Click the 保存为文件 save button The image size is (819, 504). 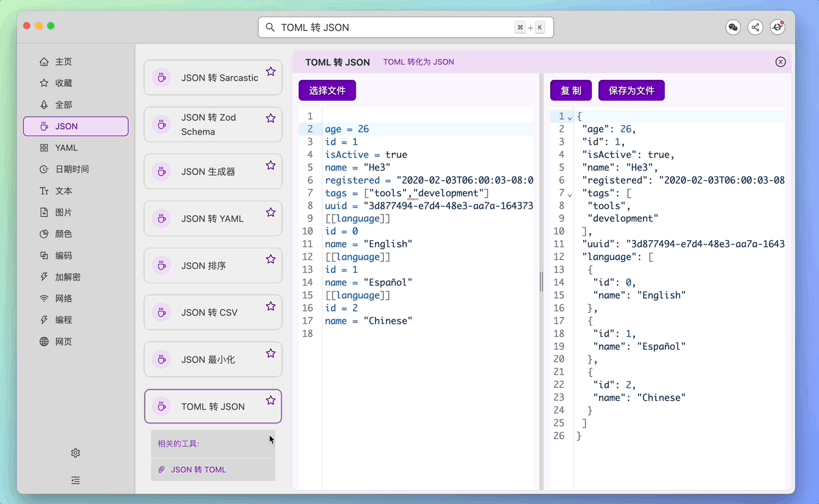point(631,91)
